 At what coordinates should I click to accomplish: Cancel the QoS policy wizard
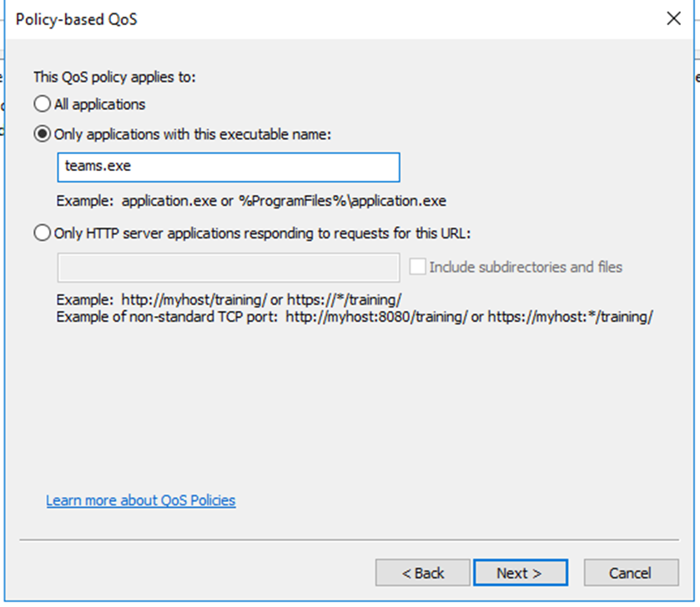coord(632,573)
